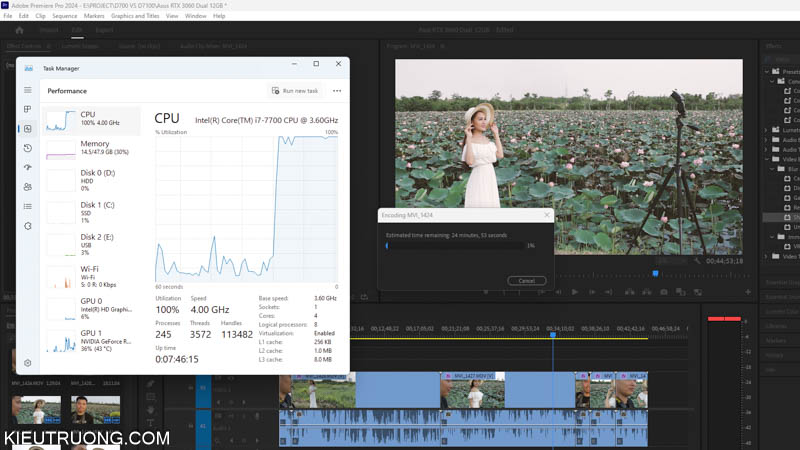Select the Type tool in timeline tools
800x450 pixels.
pos(151,422)
